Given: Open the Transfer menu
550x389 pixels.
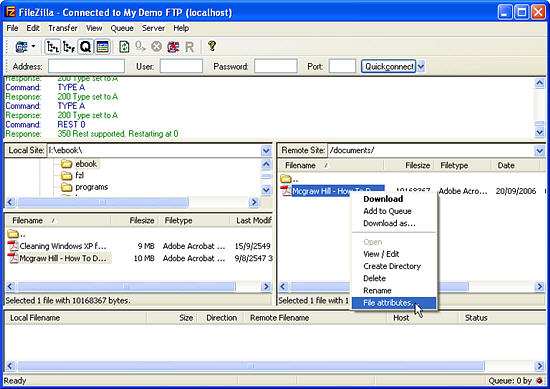Looking at the screenshot, I should click(63, 28).
